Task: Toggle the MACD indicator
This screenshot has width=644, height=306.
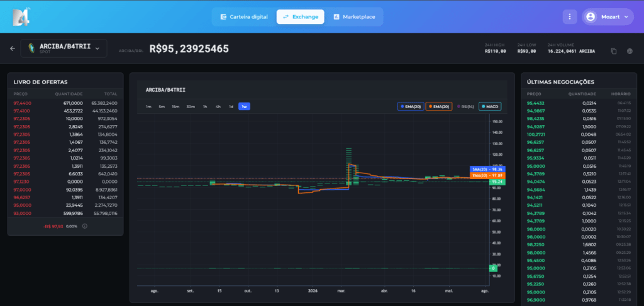Action: click(x=490, y=107)
